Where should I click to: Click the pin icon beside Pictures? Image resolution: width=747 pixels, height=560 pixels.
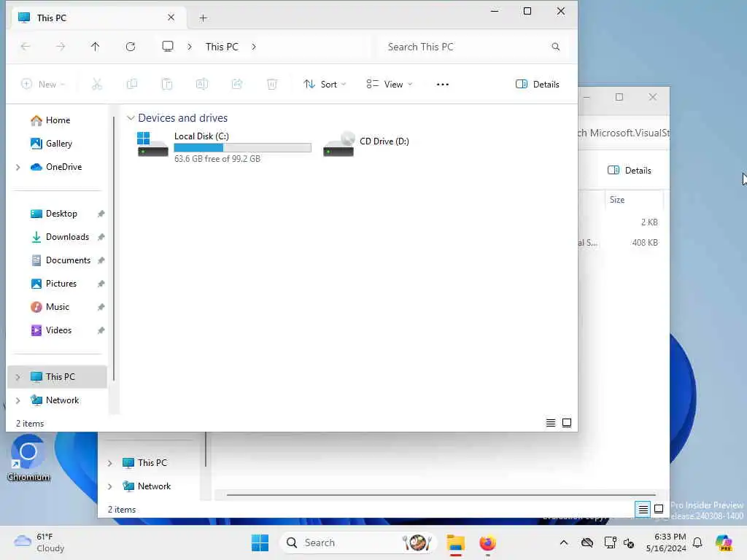(x=101, y=284)
